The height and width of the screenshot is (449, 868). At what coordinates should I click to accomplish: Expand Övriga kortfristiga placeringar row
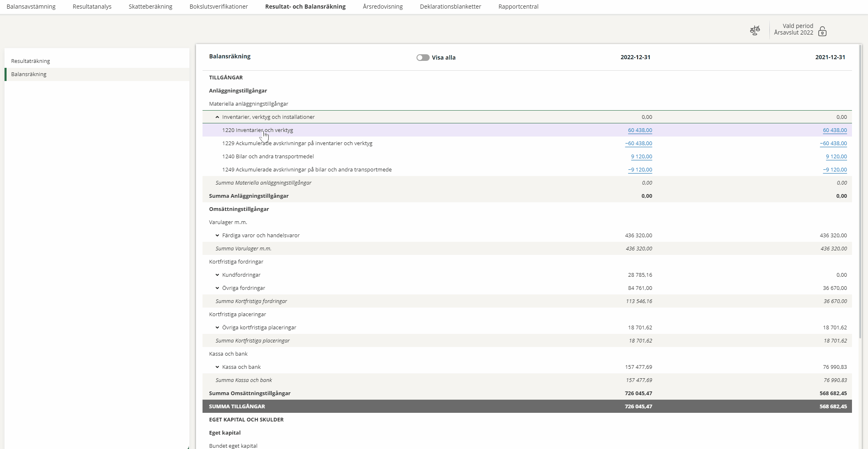tap(217, 328)
